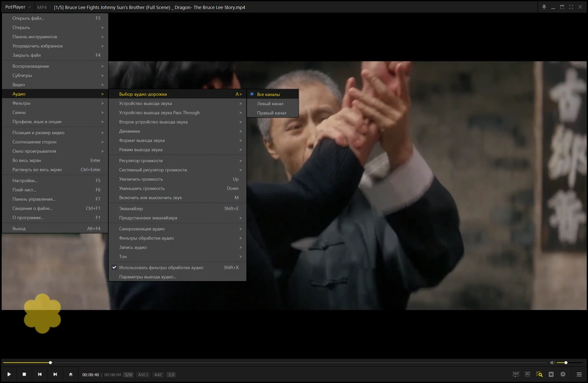Toggle 'Использовать фильтры обработки аудио' checkmark

click(x=177, y=267)
